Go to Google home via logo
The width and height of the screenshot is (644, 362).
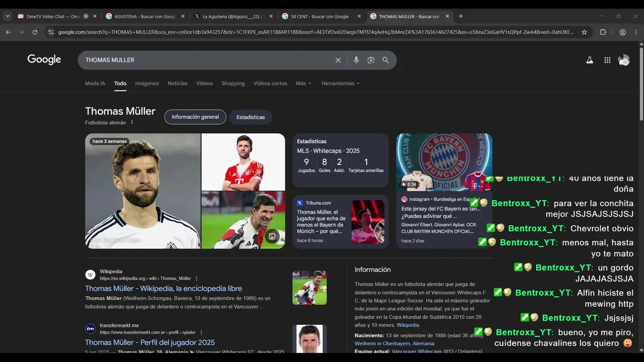tap(44, 59)
